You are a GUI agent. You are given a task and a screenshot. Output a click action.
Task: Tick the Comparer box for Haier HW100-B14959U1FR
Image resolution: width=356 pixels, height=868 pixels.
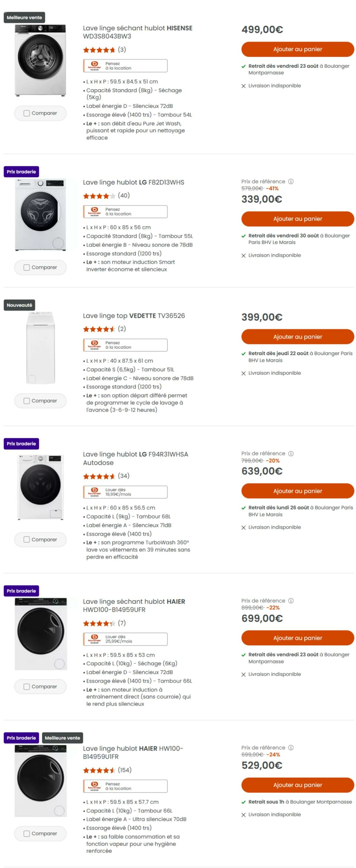pos(27,833)
